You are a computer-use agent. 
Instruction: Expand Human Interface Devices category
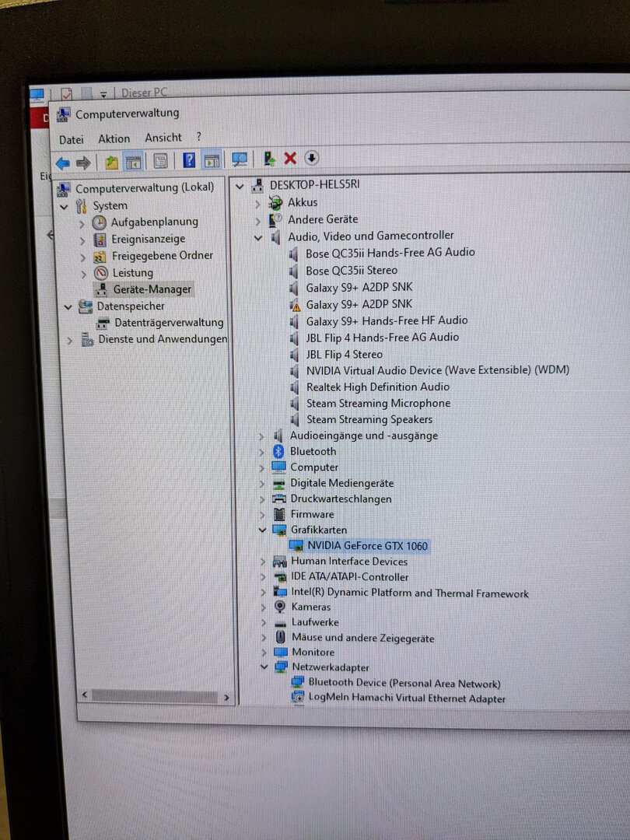[263, 562]
